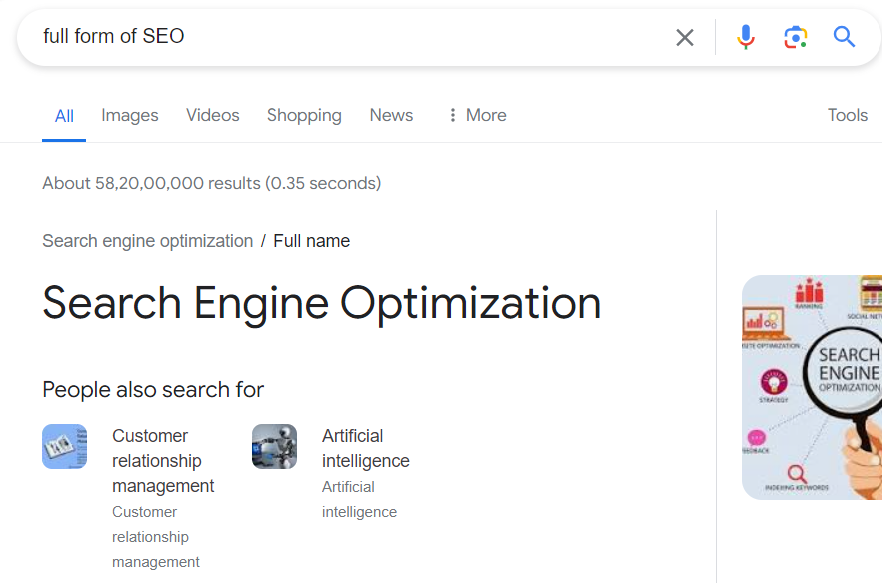This screenshot has width=882, height=583.
Task: Open Google Lens image search
Action: click(x=795, y=38)
